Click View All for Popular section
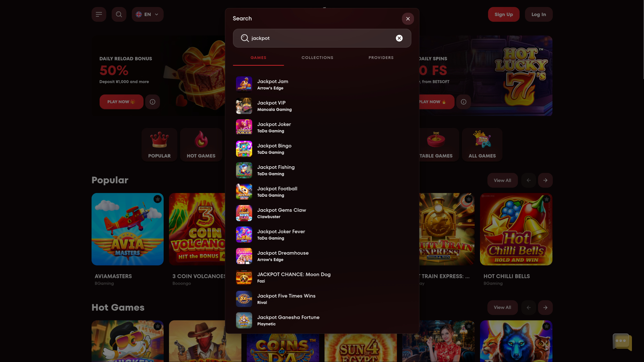Viewport: 644px width, 362px height. coord(502,180)
